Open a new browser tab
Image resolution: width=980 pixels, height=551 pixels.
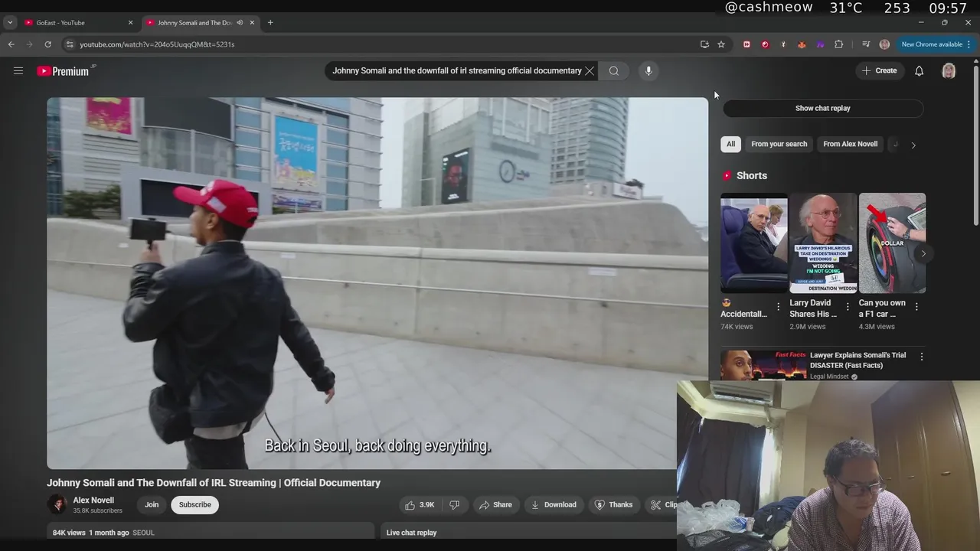pos(270,23)
